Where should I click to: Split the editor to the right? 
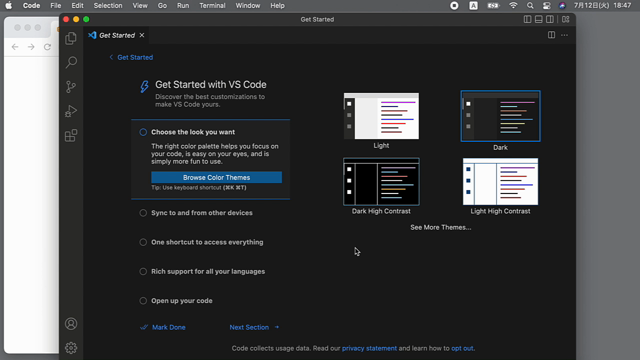click(551, 35)
